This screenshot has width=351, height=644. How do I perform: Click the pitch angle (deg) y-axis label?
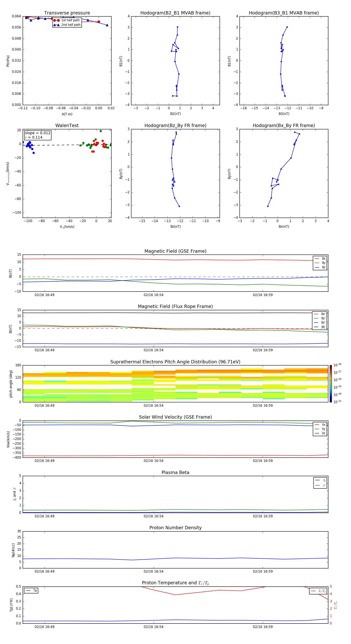point(11,384)
